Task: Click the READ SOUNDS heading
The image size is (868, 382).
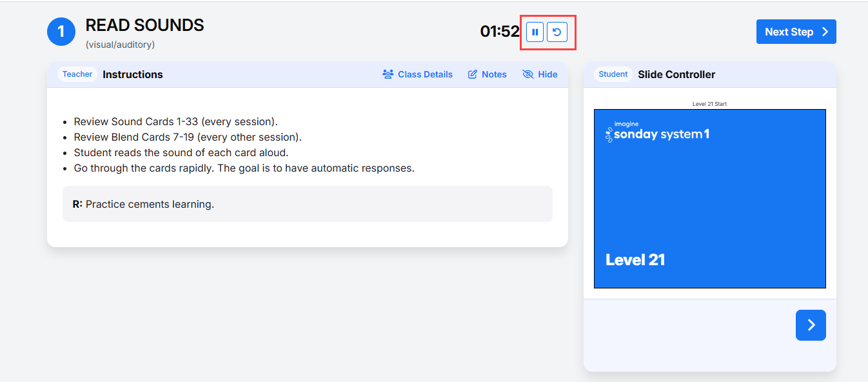Action: (x=144, y=25)
